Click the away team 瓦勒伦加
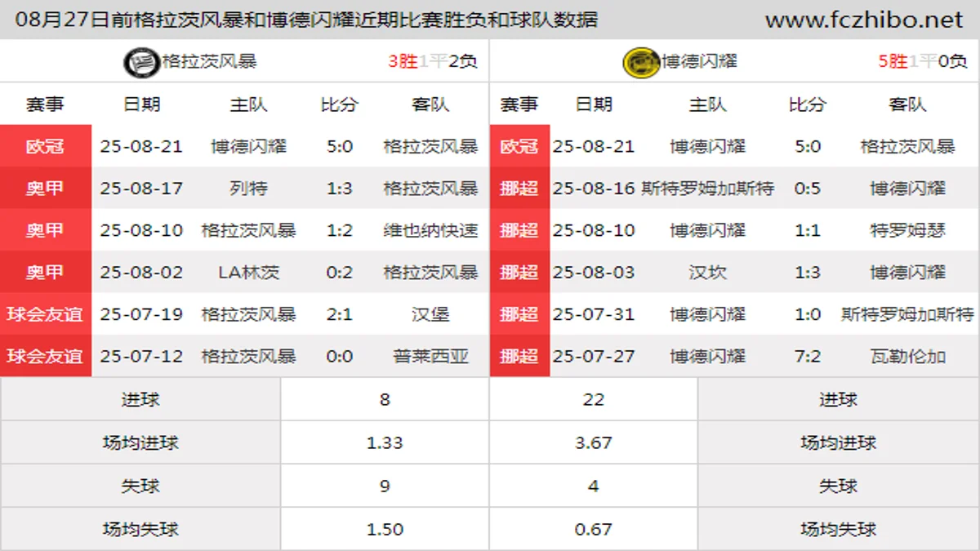Viewport: 980px width, 551px height. click(907, 356)
